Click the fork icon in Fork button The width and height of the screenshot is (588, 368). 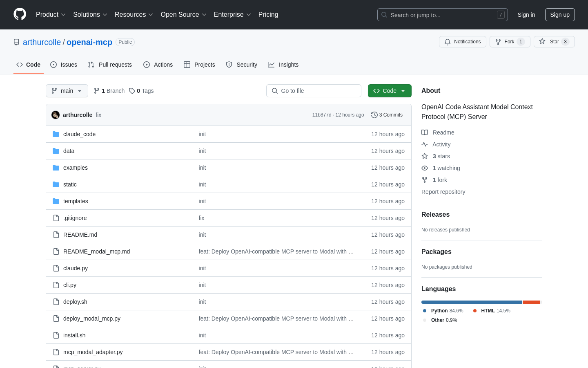[498, 42]
